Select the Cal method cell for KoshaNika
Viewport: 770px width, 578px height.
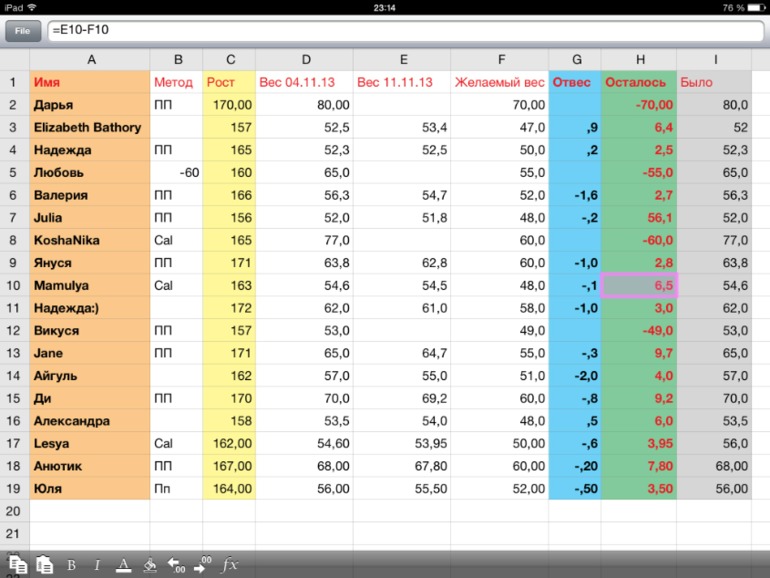tap(177, 240)
